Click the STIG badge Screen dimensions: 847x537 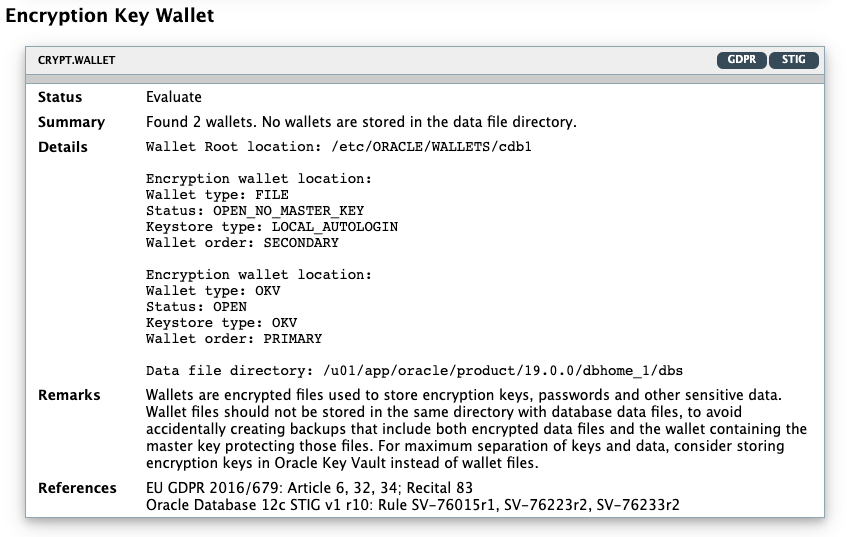click(794, 60)
